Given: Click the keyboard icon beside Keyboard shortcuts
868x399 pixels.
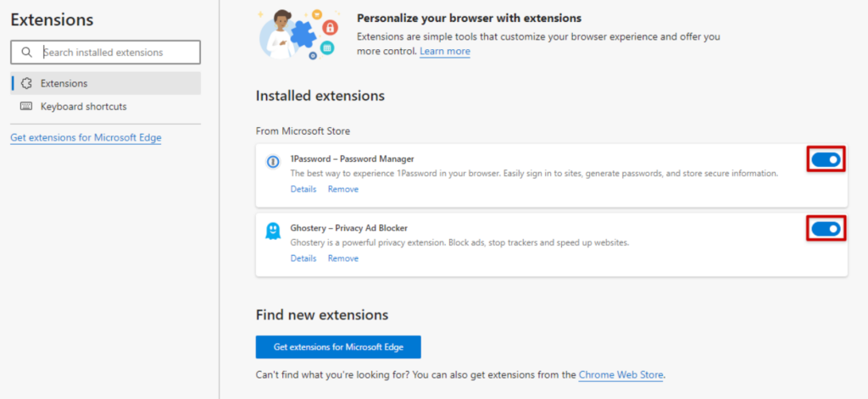Looking at the screenshot, I should pos(26,107).
